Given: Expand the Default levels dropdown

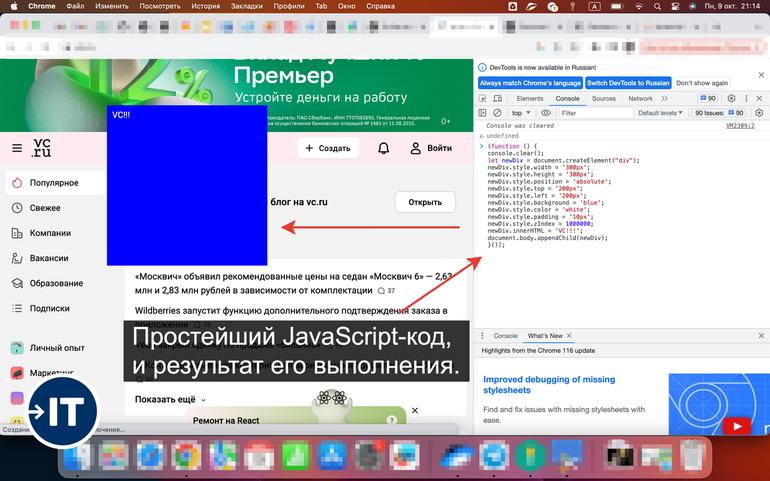Looking at the screenshot, I should [660, 113].
